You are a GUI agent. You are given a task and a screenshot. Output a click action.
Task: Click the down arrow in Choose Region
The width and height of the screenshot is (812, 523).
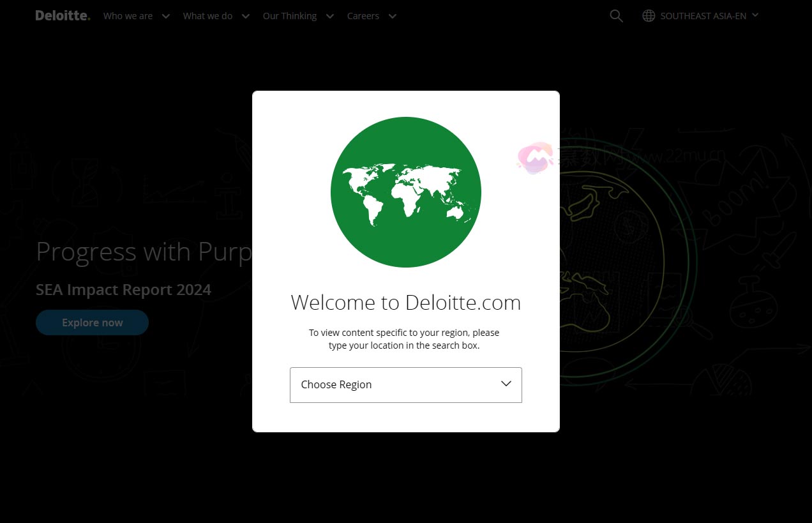coord(506,384)
